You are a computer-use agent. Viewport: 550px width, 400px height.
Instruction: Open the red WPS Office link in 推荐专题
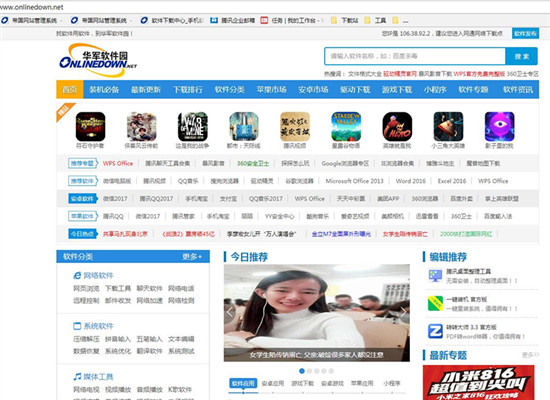[x=118, y=164]
